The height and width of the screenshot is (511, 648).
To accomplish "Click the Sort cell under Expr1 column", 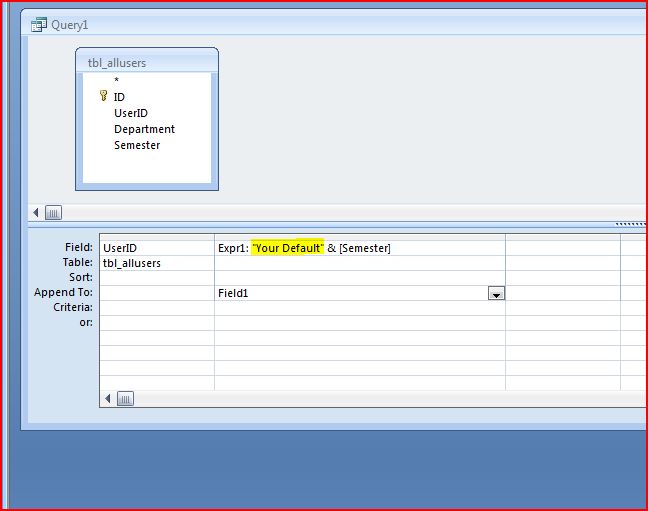I will (360, 278).
